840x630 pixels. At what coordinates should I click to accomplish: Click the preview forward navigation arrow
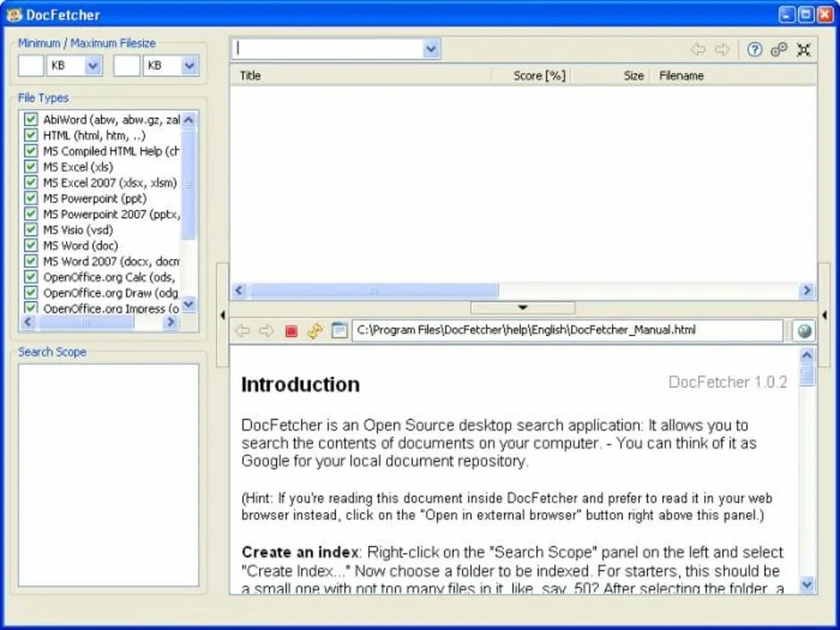(x=266, y=330)
